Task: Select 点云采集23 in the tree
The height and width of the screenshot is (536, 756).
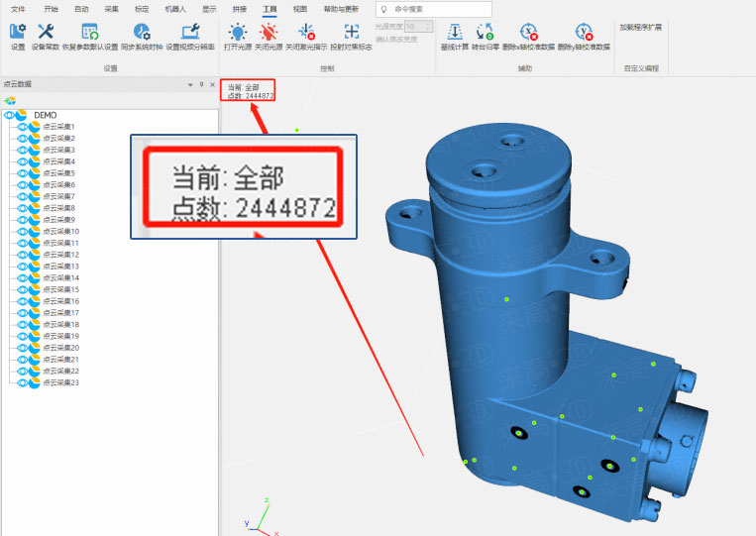Action: click(60, 382)
